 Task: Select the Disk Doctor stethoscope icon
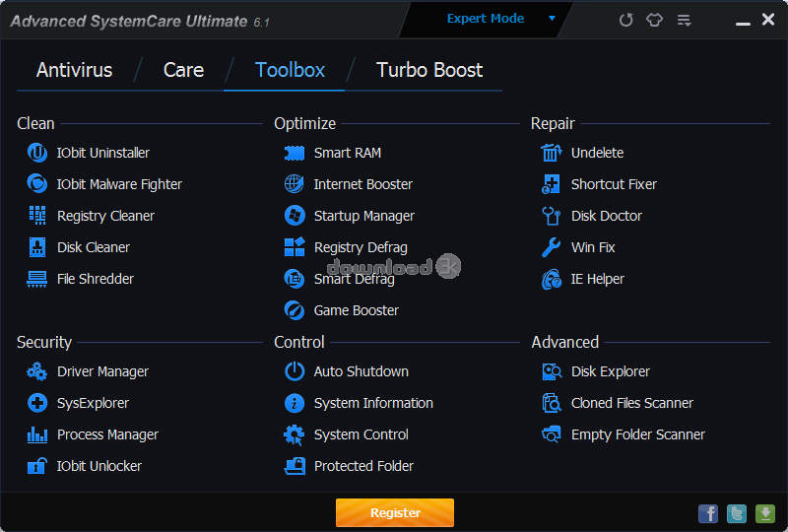pos(552,216)
